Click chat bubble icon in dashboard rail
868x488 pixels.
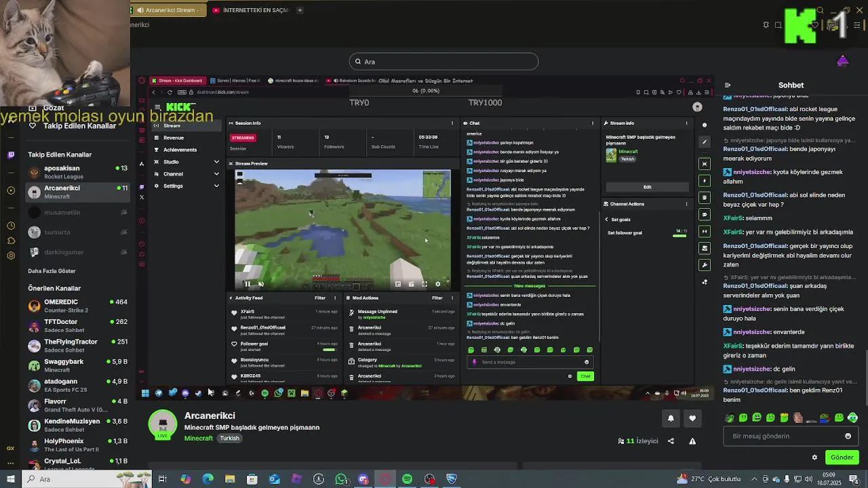[x=705, y=214]
